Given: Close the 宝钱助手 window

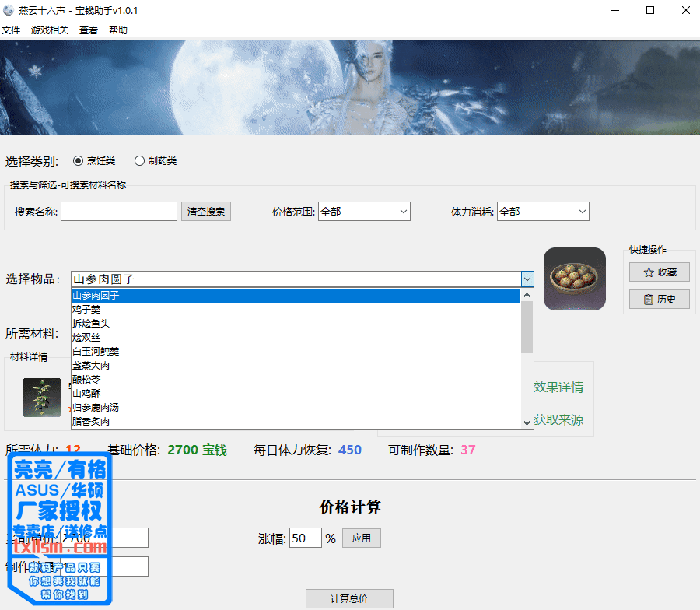Looking at the screenshot, I should click(x=686, y=10).
